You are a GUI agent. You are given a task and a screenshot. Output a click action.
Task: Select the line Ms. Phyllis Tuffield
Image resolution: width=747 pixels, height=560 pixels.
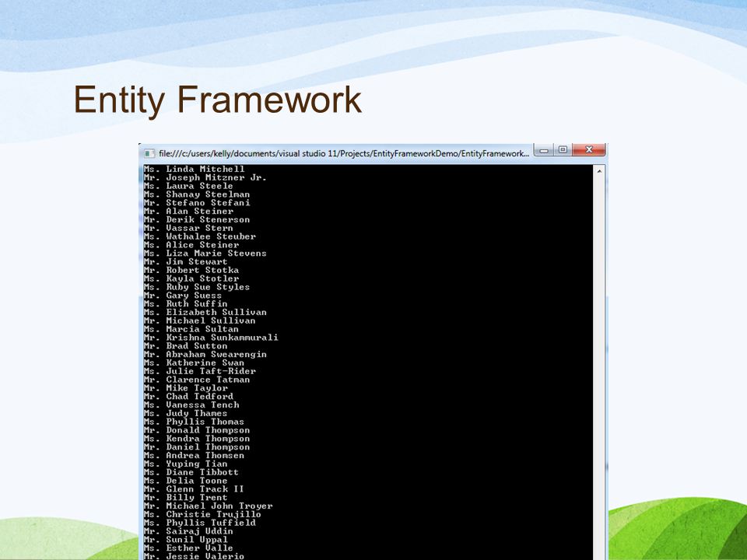(x=200, y=523)
